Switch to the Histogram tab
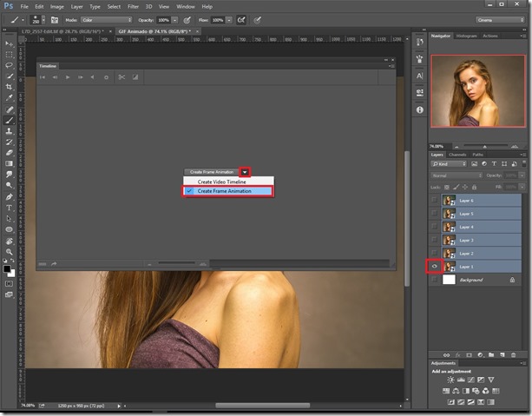 pos(466,36)
